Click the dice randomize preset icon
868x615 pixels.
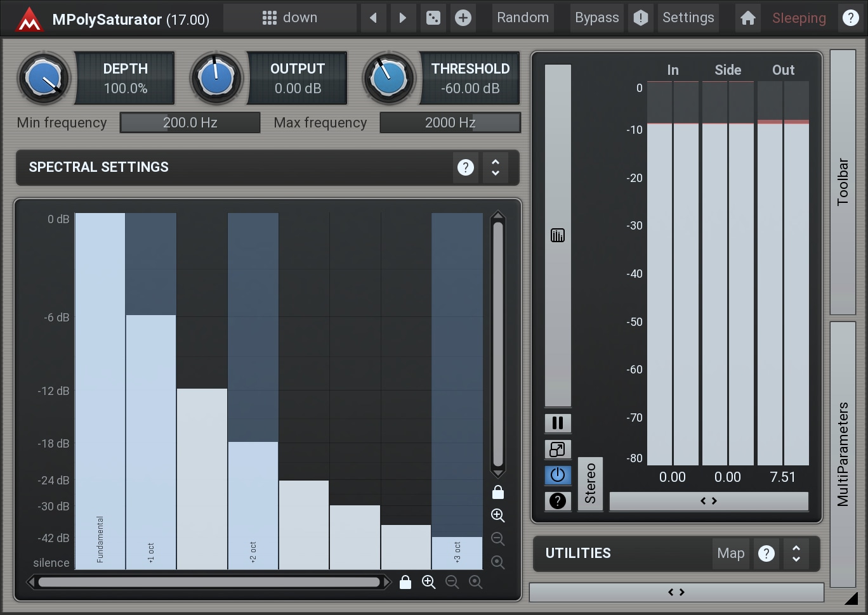click(x=433, y=18)
